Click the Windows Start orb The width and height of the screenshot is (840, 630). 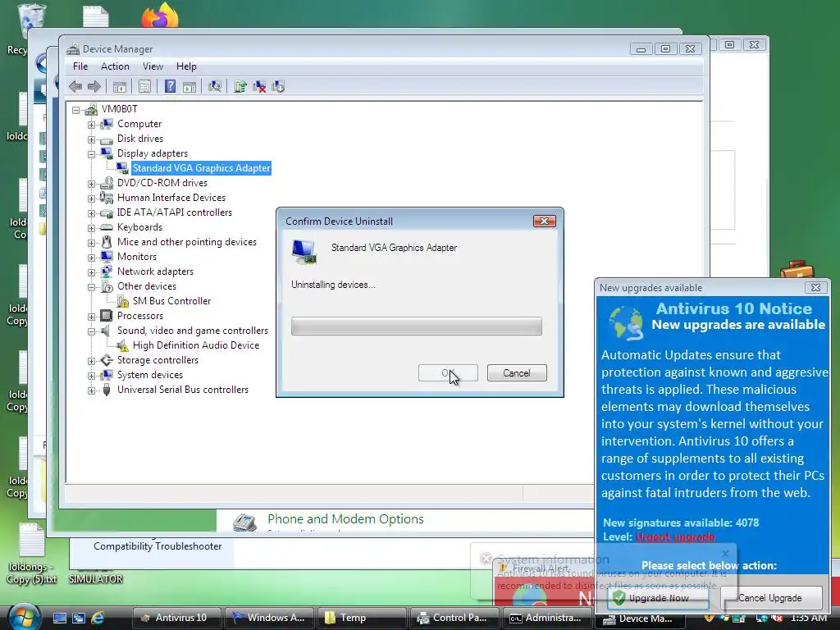click(x=23, y=617)
